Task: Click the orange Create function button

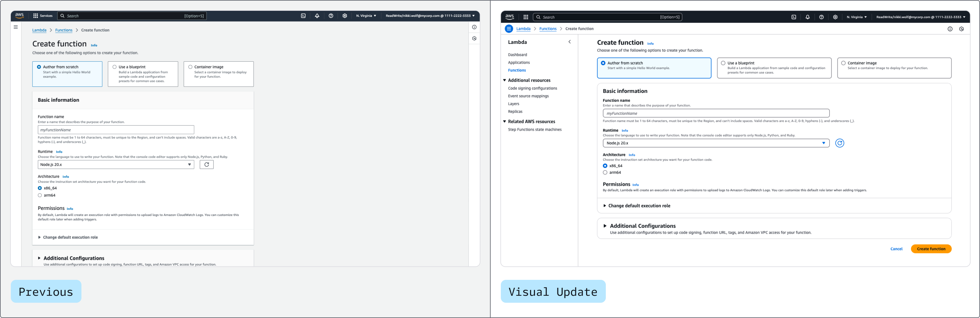Action: tap(931, 249)
